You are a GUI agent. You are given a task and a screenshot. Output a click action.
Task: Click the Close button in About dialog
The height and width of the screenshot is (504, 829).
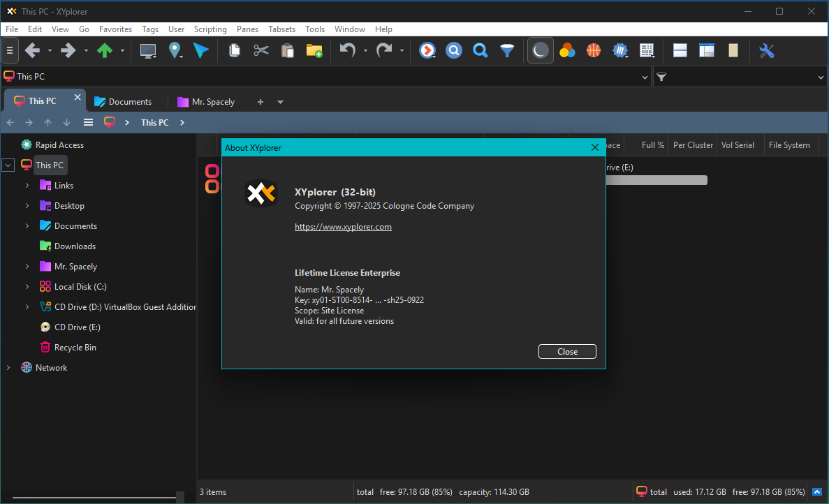point(567,352)
